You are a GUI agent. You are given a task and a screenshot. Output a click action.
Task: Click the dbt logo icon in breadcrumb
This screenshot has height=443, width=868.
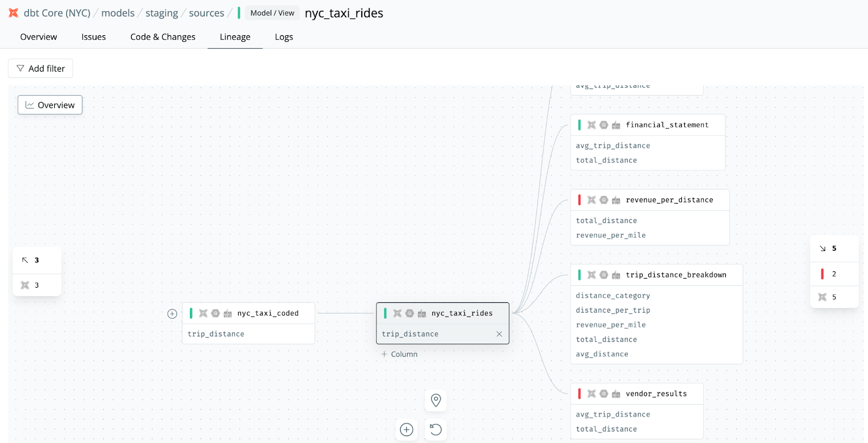click(14, 13)
